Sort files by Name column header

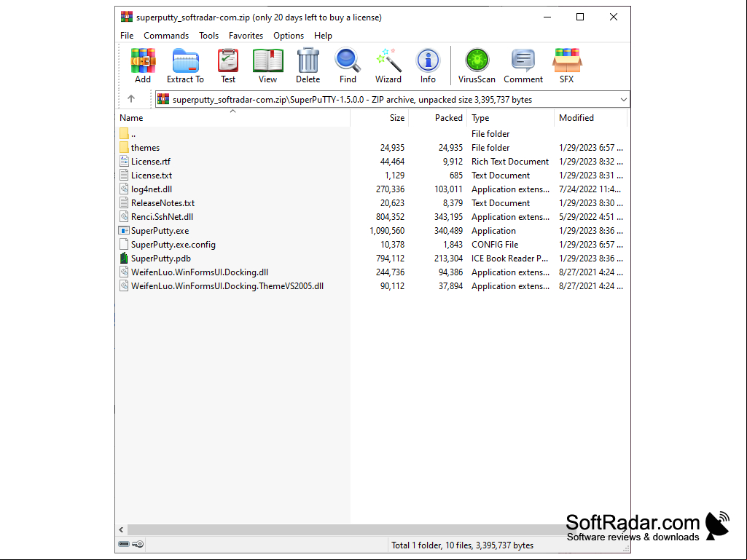tap(233, 118)
